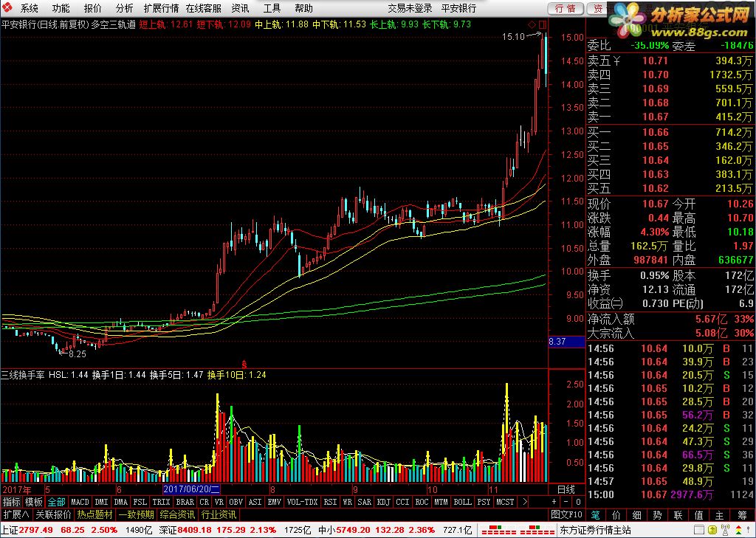Open the 分析 menu
This screenshot has height=538, width=756.
(124, 8)
